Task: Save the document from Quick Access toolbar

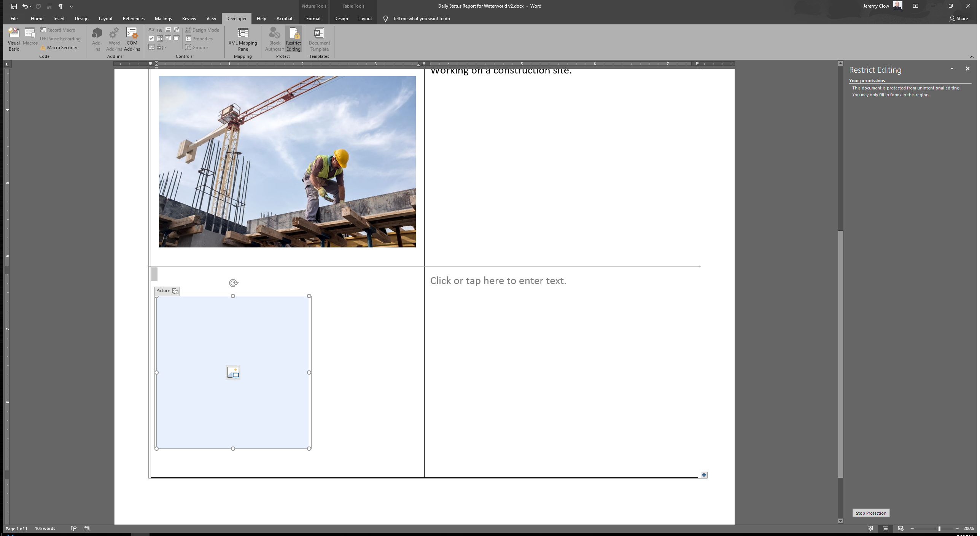Action: click(14, 6)
